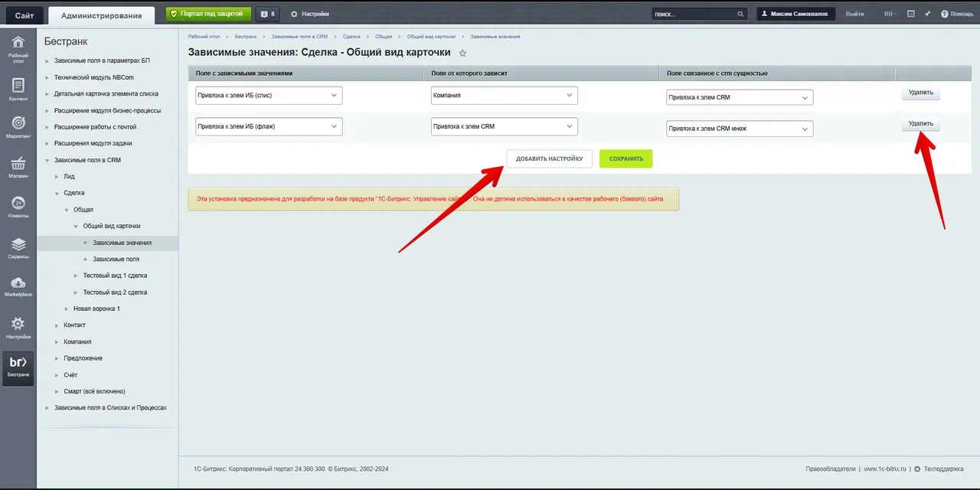Click the green Сохранить button
The image size is (980, 490).
tap(626, 158)
